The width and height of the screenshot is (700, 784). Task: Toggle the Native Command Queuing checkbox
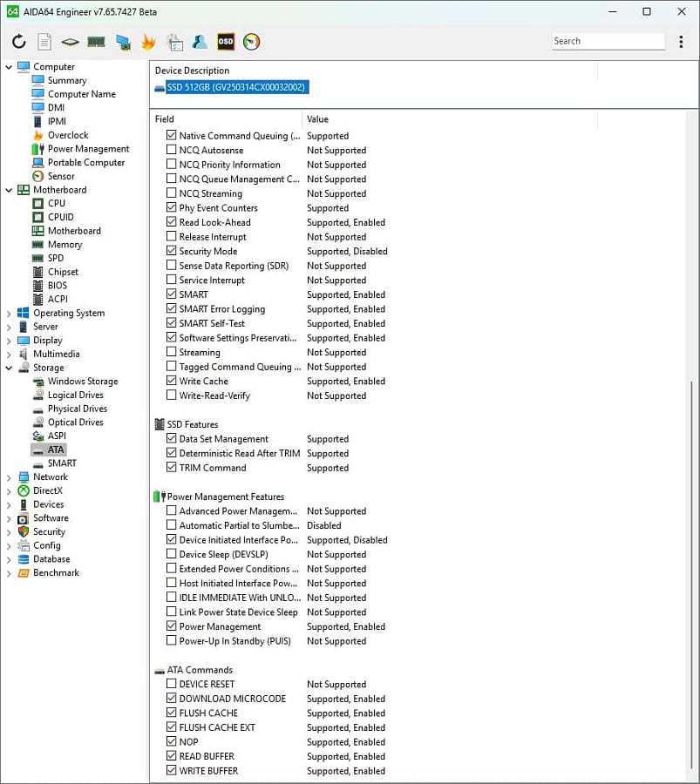point(171,135)
